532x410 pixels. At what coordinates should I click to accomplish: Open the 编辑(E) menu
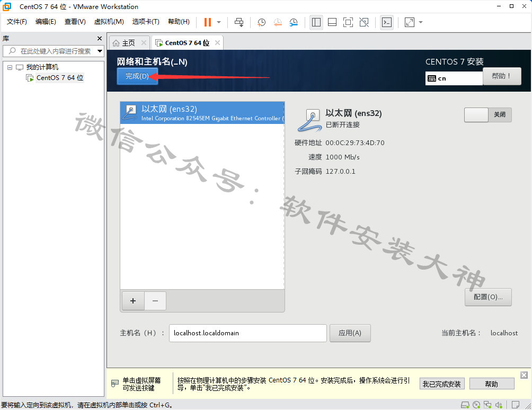[x=46, y=22]
